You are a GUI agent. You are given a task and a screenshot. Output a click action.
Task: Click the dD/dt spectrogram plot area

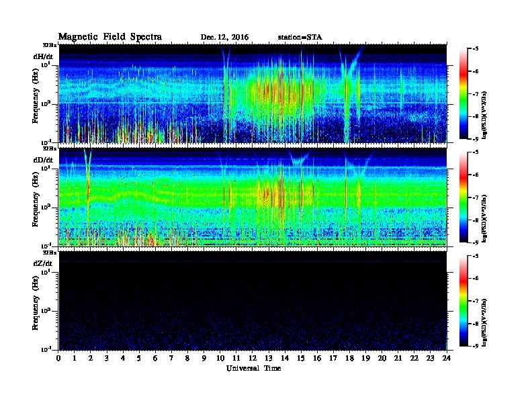click(x=253, y=197)
